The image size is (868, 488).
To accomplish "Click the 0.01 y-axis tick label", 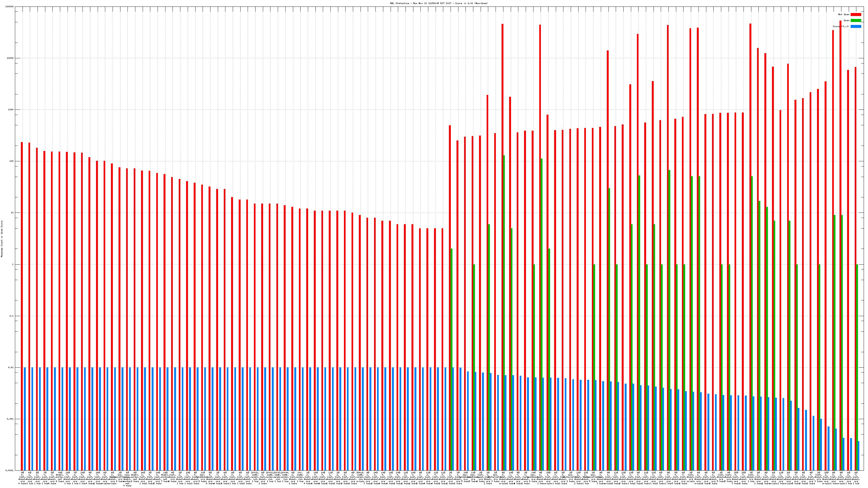I will click(11, 367).
